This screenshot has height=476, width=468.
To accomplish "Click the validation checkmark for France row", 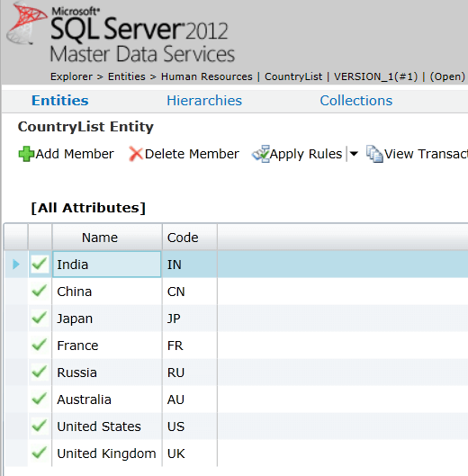I will pos(40,346).
